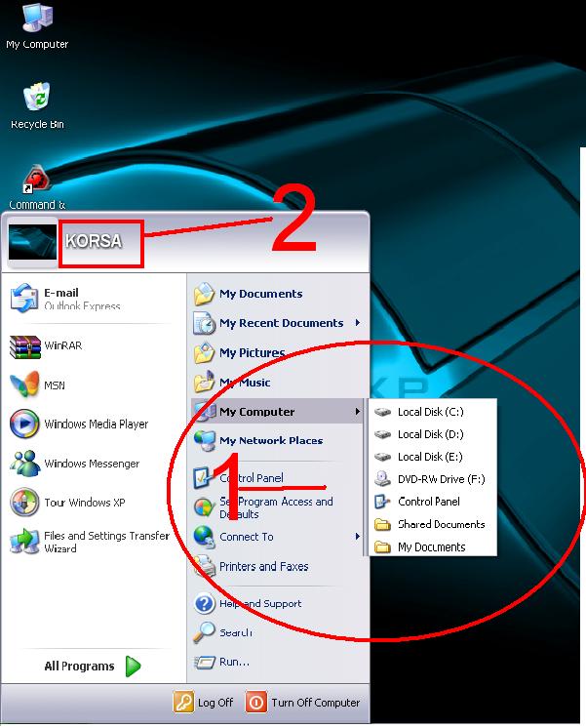Click the Log Off button label

point(215,703)
